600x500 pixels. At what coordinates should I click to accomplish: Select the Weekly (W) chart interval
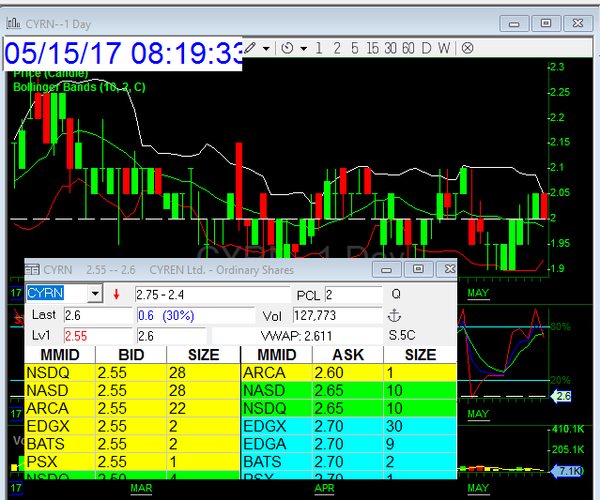(x=443, y=47)
